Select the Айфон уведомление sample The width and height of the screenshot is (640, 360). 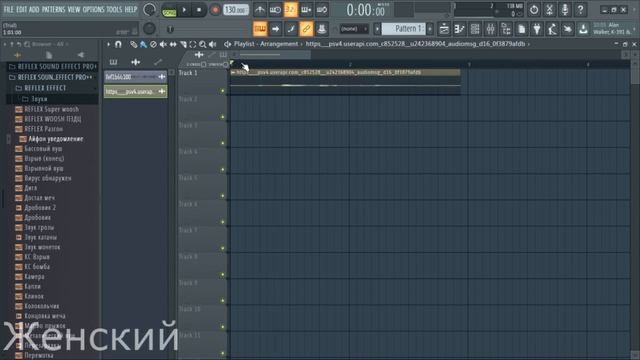tap(56, 139)
